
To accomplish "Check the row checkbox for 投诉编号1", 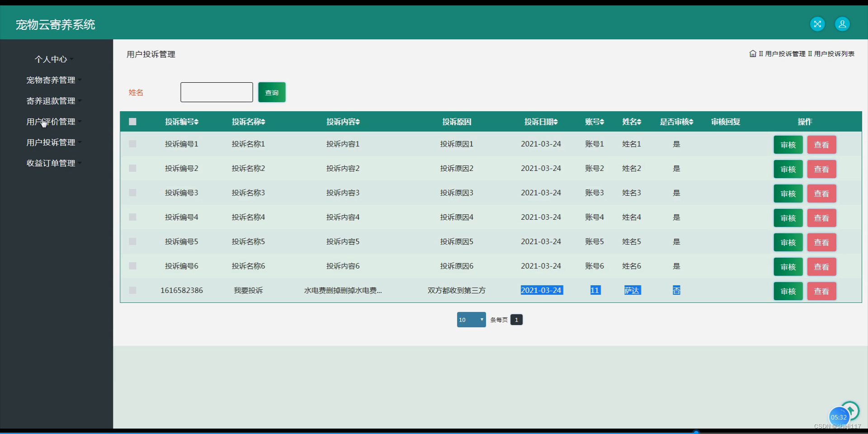I will click(x=132, y=144).
